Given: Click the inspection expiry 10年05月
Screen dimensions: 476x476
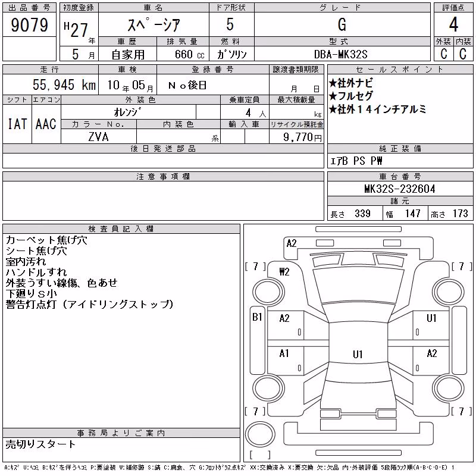Looking at the screenshot, I should [x=130, y=85].
